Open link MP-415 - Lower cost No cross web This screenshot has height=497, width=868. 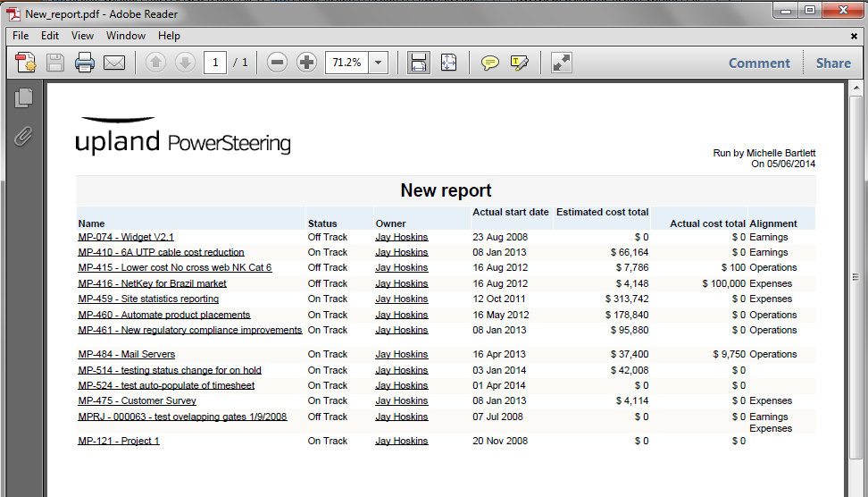click(x=175, y=267)
